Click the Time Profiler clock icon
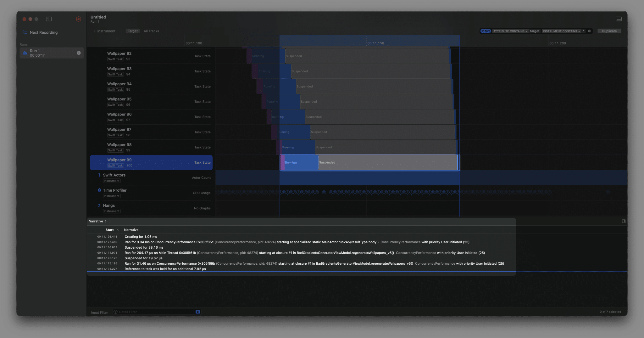This screenshot has height=338, width=644. 99,190
